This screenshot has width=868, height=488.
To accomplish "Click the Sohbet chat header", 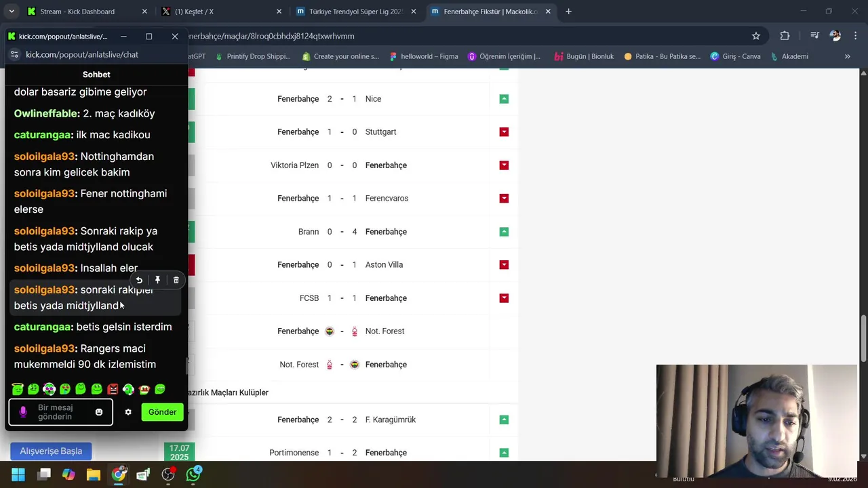I will tap(96, 75).
